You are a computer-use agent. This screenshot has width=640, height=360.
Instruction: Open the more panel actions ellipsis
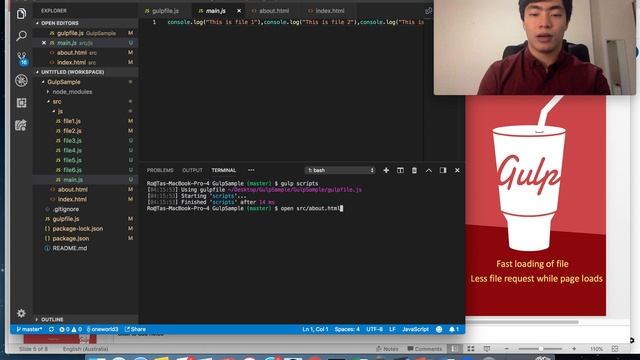click(x=251, y=170)
